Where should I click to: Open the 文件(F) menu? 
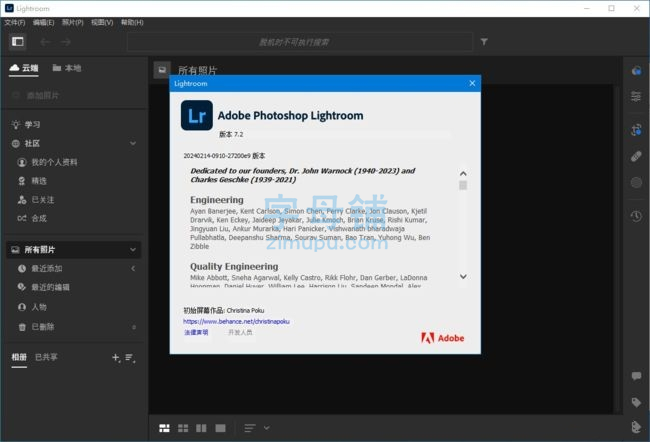tap(15, 22)
